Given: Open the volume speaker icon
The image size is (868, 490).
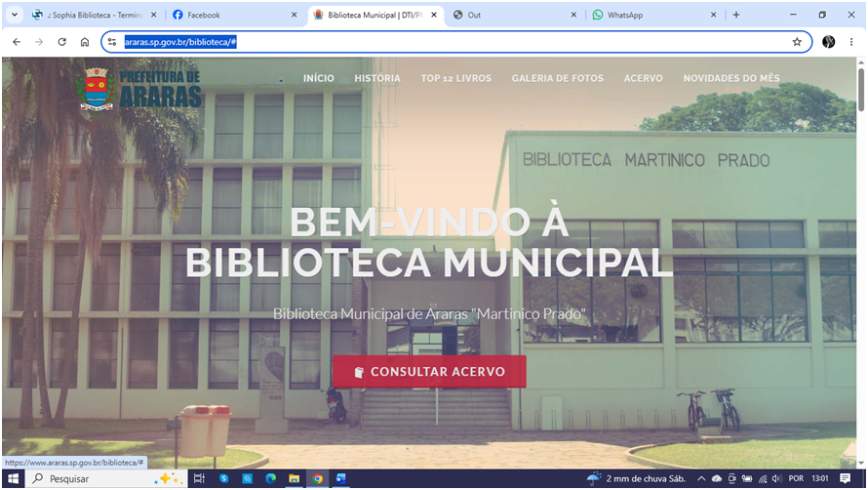Looking at the screenshot, I should tap(776, 478).
